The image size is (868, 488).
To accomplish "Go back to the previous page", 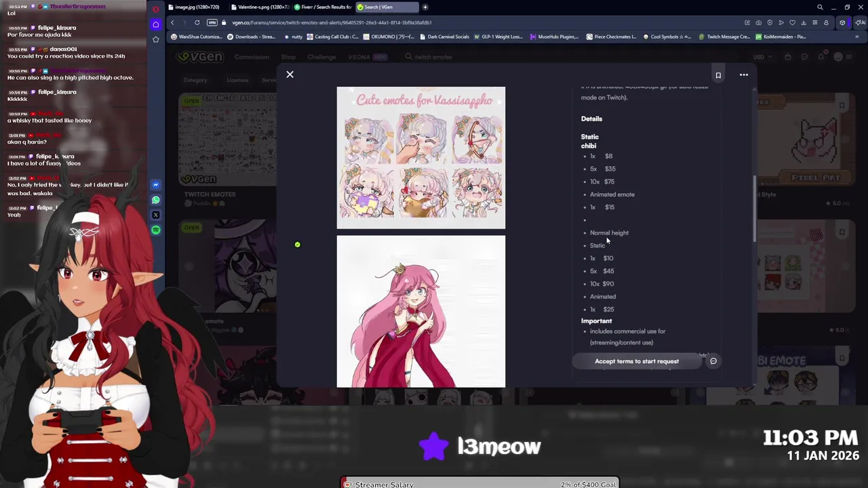I will (172, 22).
